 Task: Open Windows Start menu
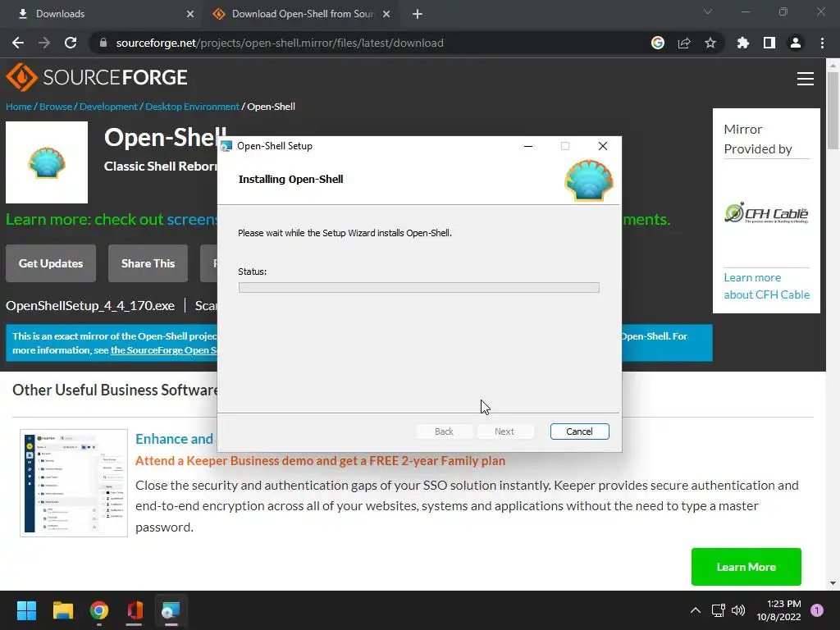26,610
